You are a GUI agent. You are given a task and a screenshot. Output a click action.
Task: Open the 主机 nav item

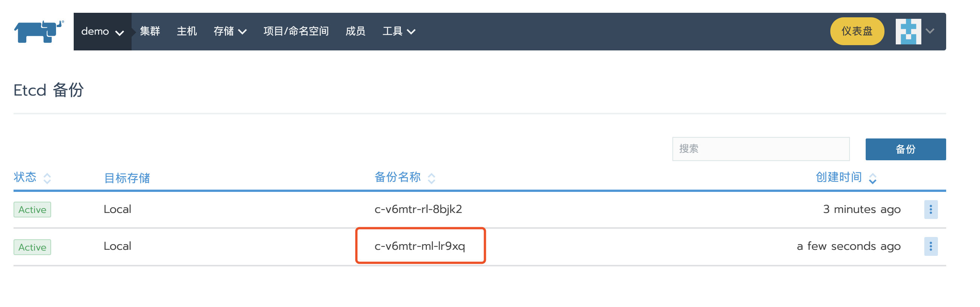[x=187, y=32]
